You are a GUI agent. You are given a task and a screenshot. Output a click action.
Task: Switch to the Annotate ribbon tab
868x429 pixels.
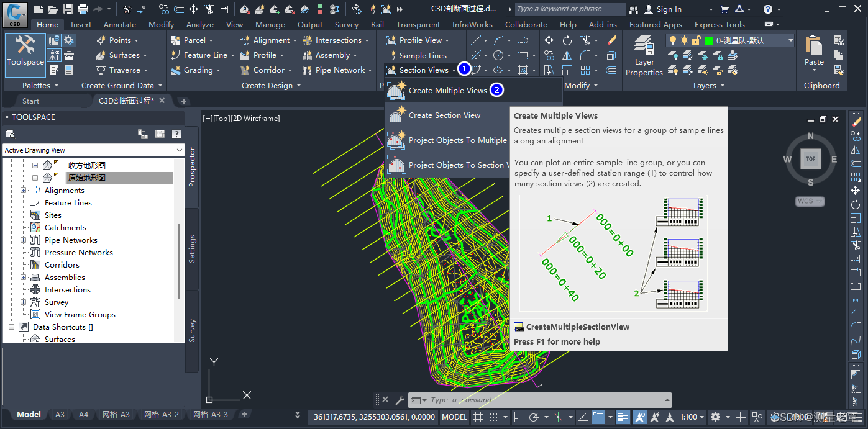(x=120, y=25)
